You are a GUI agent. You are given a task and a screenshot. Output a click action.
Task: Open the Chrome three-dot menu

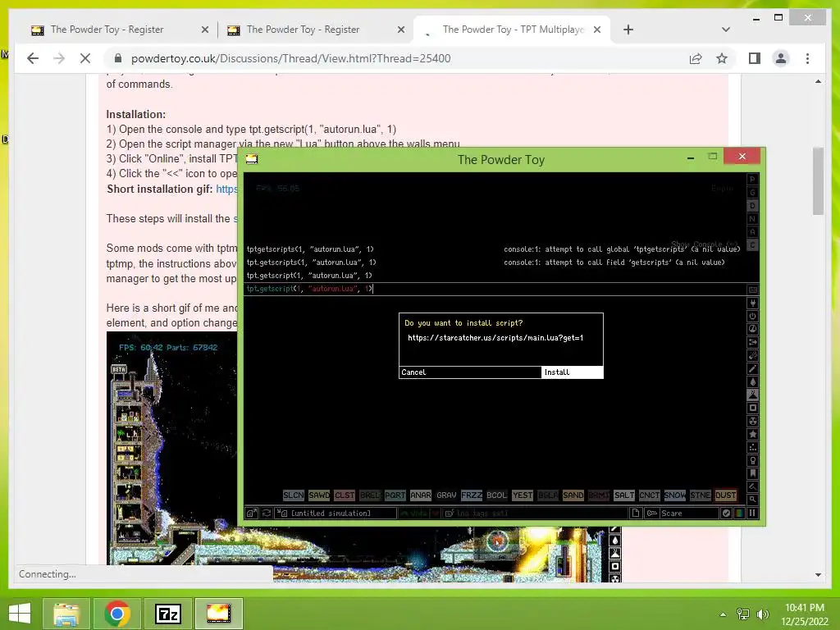pyautogui.click(x=807, y=58)
